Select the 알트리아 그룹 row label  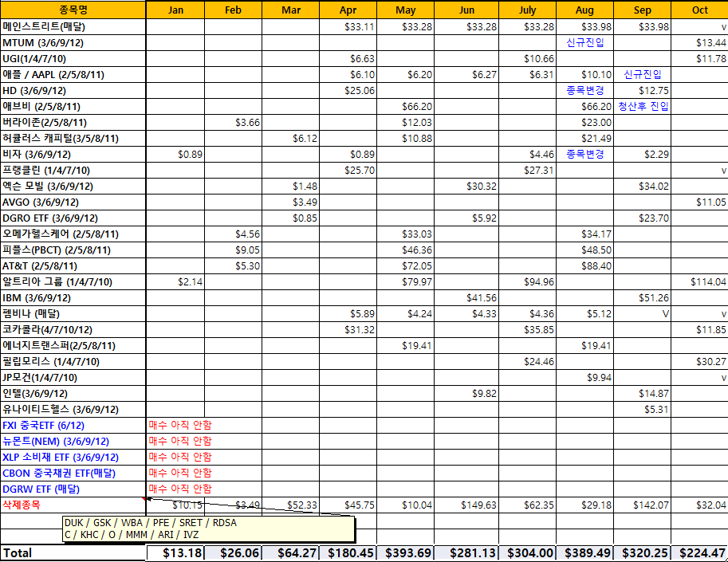(x=73, y=281)
